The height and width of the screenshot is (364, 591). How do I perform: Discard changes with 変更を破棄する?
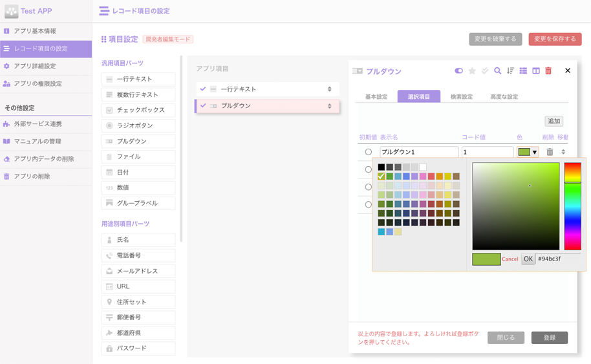point(495,39)
